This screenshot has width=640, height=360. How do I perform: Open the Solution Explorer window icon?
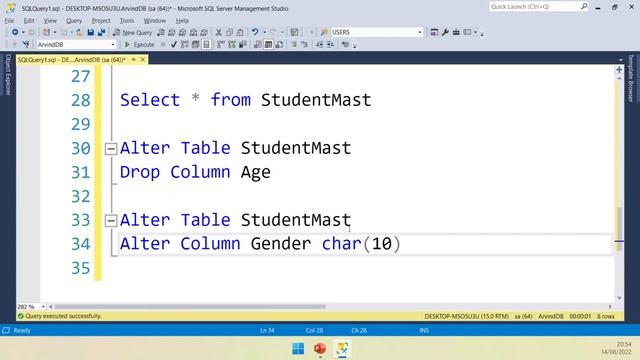click(434, 32)
